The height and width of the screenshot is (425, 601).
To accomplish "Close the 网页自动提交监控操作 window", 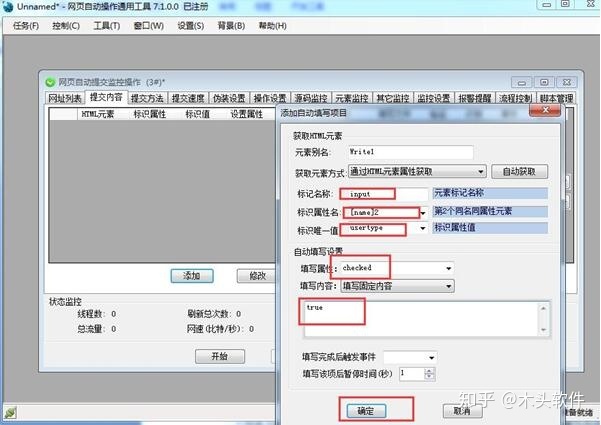I will point(567,82).
